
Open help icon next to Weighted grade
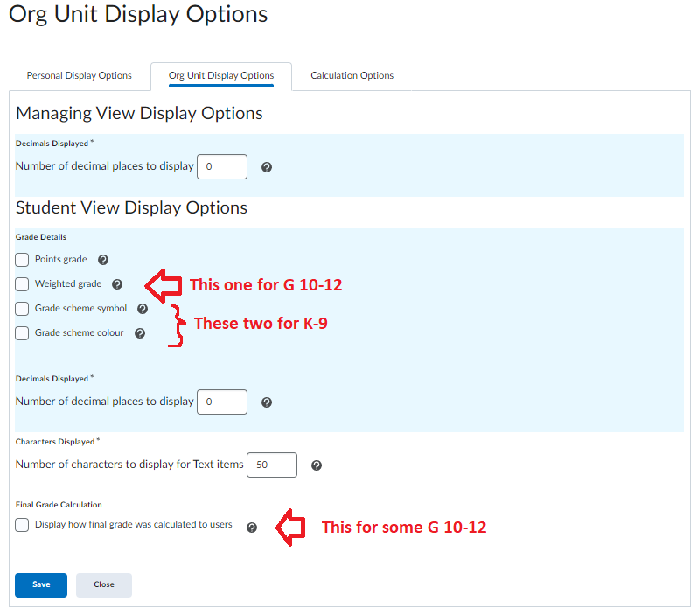tap(117, 284)
